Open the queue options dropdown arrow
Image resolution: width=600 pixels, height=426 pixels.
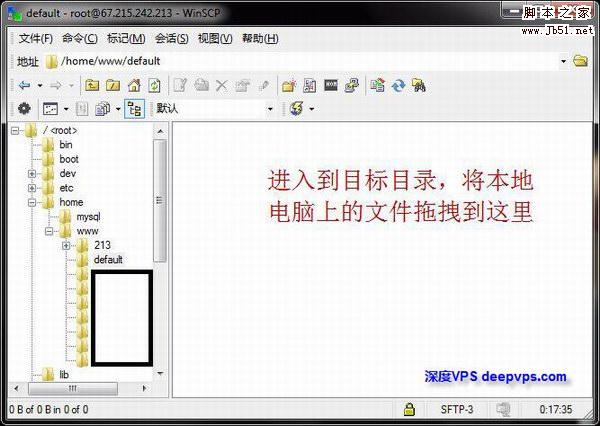click(x=118, y=109)
